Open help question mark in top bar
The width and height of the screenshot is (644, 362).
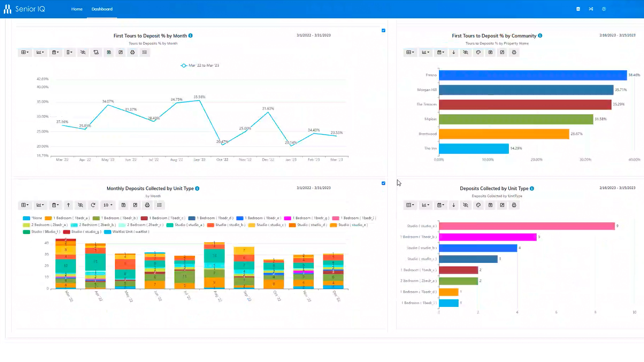604,9
